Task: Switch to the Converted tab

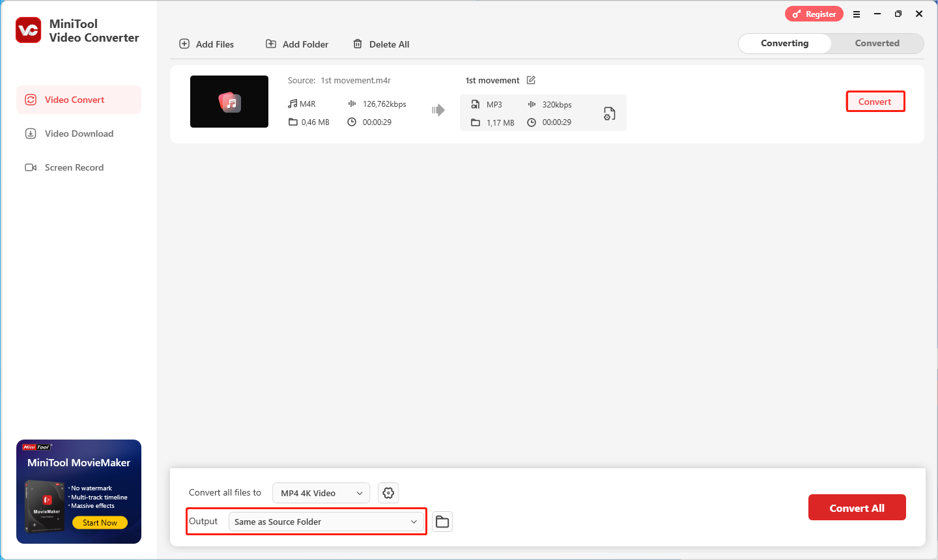Action: click(877, 43)
